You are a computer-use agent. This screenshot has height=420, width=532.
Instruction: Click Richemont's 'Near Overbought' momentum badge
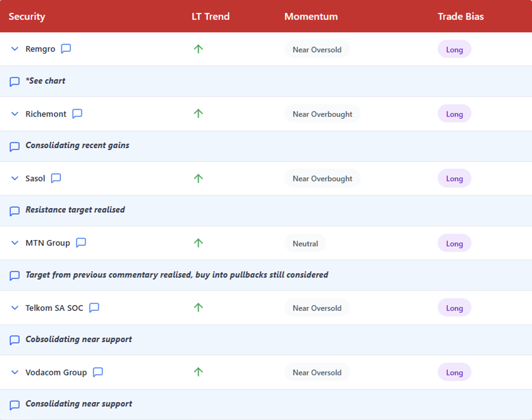(322, 114)
